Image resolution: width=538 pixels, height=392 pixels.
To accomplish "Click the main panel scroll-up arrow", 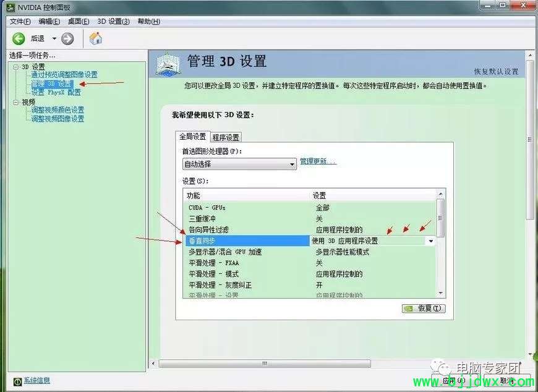I will click(x=530, y=55).
